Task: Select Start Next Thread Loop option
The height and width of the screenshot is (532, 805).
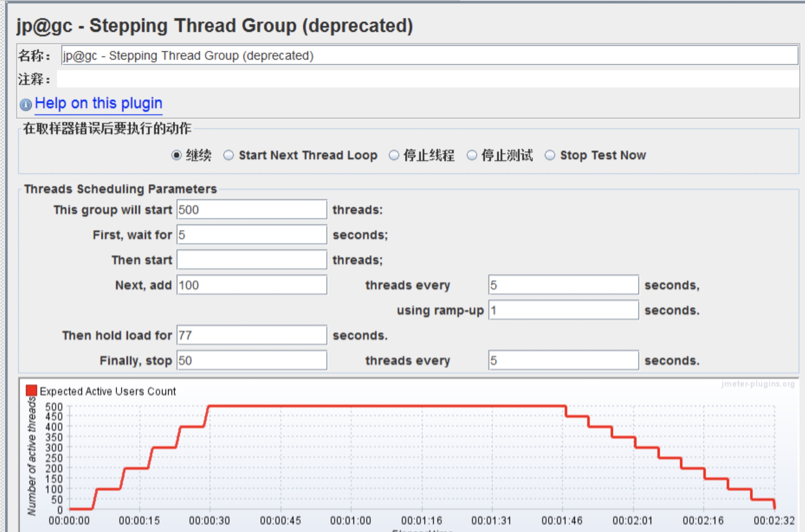Action: point(228,155)
